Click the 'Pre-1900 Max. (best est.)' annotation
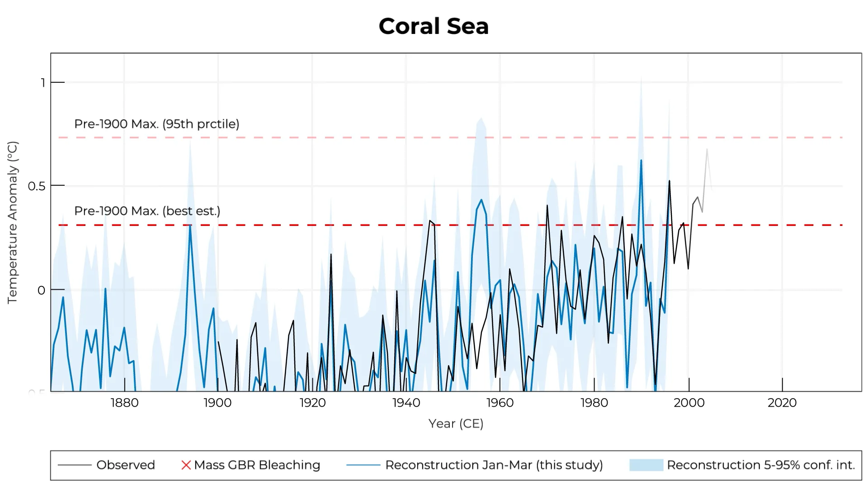Image resolution: width=868 pixels, height=488 pixels. [147, 211]
